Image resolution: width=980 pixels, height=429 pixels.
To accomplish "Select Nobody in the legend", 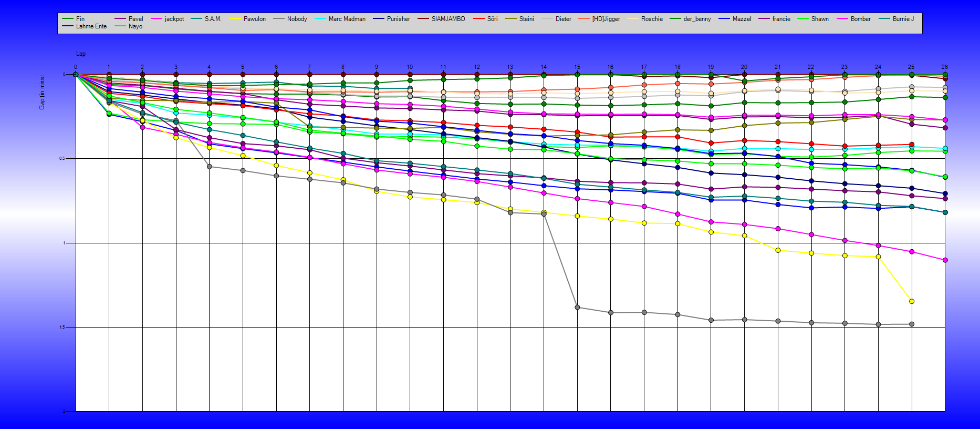I will tap(290, 19).
